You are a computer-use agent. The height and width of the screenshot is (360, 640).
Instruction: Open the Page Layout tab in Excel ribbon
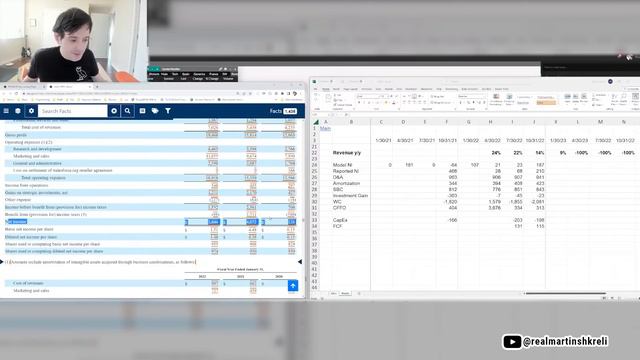tap(350, 89)
